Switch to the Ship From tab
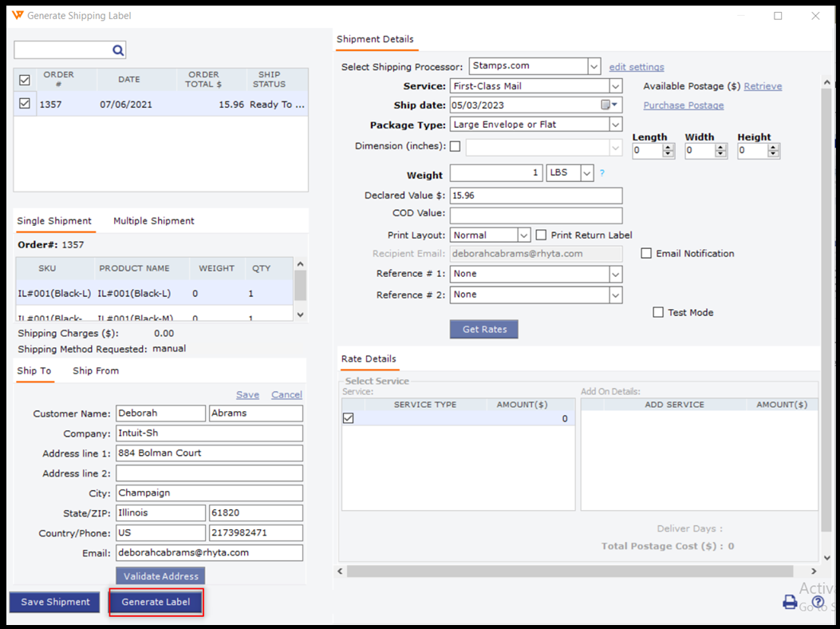The image size is (840, 629). (96, 371)
